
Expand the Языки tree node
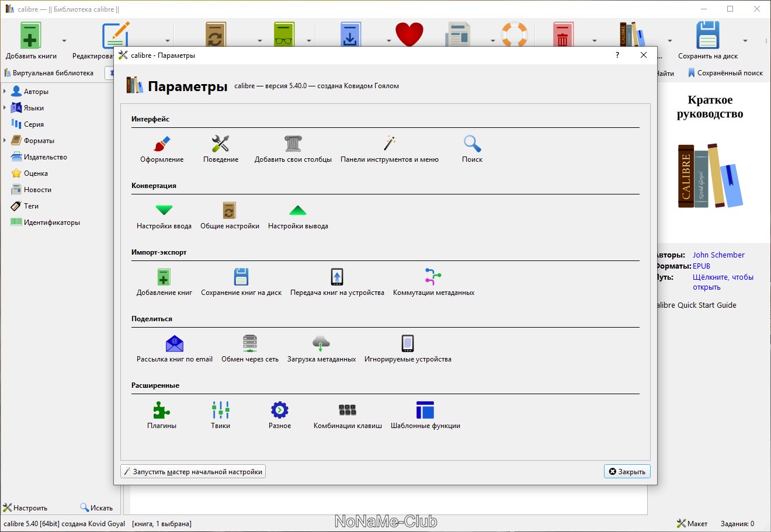(x=5, y=108)
